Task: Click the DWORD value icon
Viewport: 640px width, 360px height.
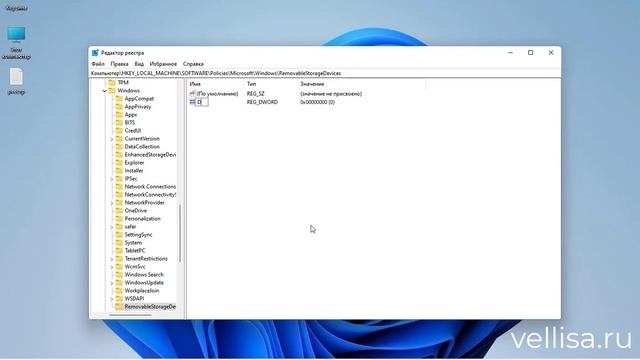Action: (193, 102)
